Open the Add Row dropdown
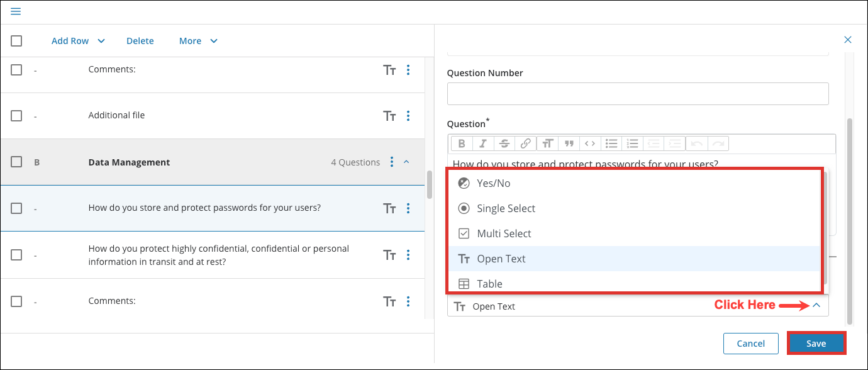The image size is (868, 370). click(x=77, y=40)
